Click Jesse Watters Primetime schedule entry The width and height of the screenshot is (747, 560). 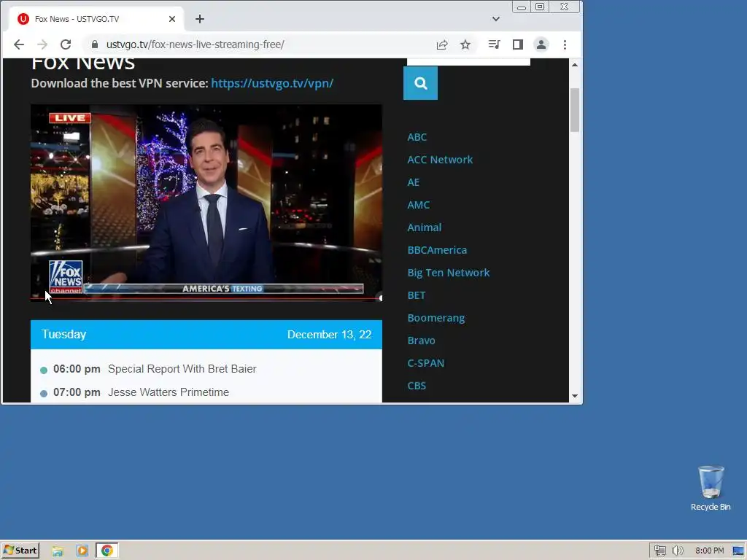click(169, 392)
